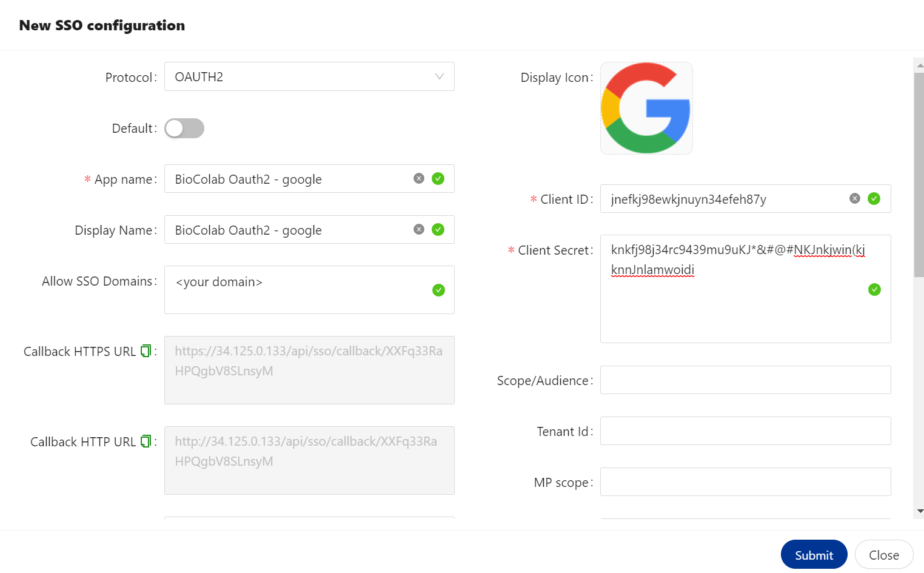Click green checkmark in Client Secret field
The image size is (924, 573).
pyautogui.click(x=874, y=289)
